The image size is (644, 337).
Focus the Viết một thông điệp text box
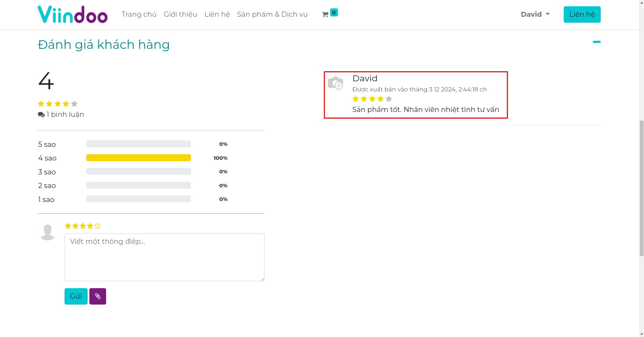point(164,257)
